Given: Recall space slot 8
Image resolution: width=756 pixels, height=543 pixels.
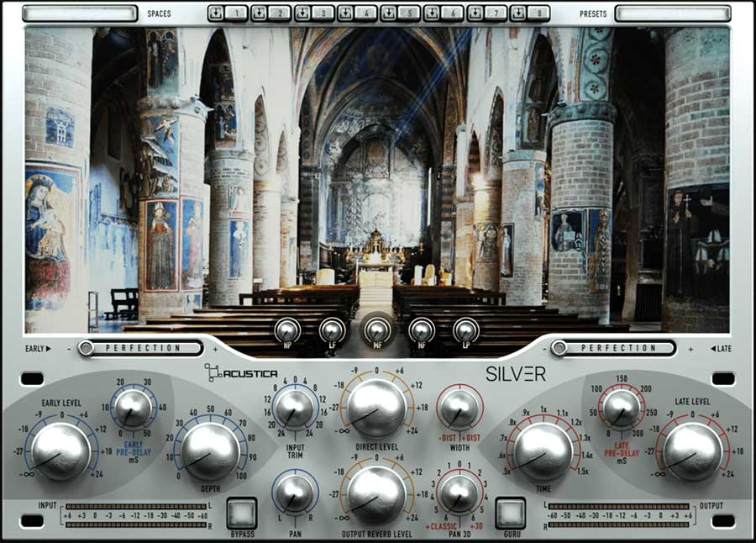Looking at the screenshot, I should click(x=538, y=13).
